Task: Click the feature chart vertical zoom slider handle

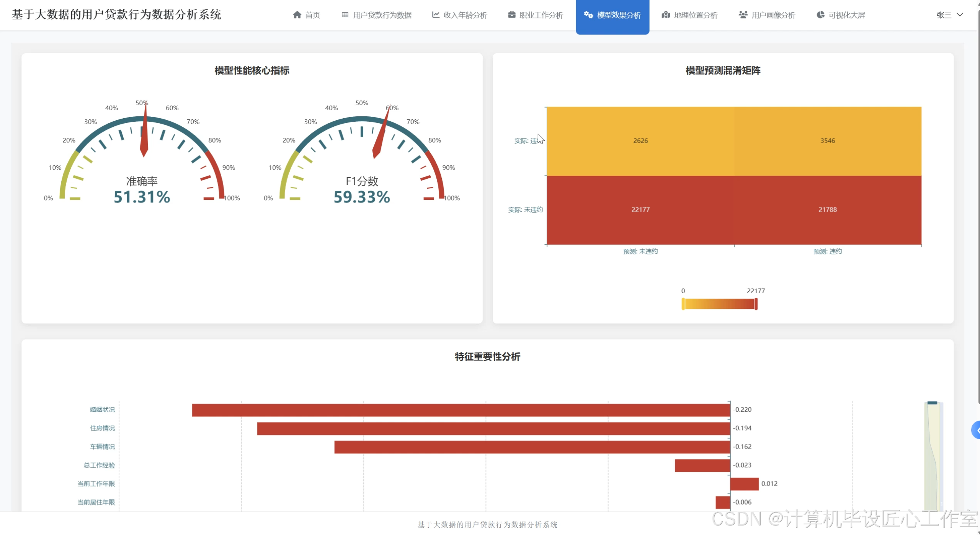Action: click(x=932, y=403)
